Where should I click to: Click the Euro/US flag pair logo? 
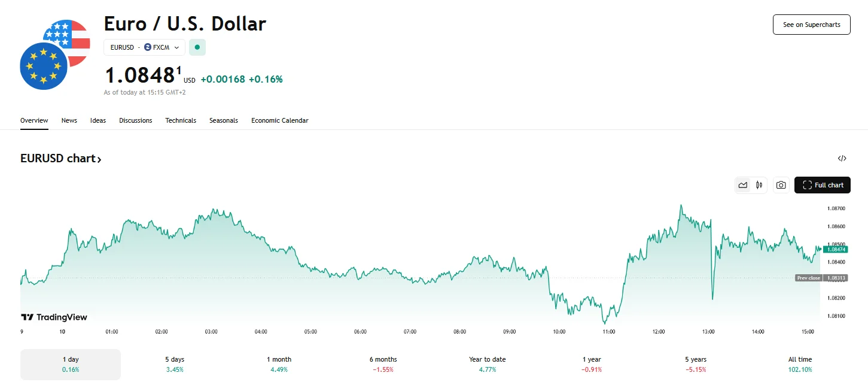click(54, 54)
